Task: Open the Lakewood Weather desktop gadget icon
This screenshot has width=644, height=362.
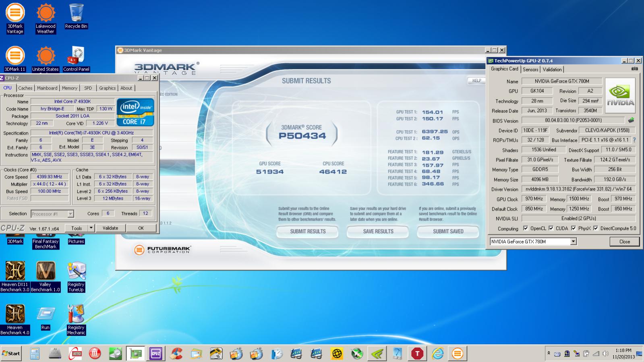Action: pyautogui.click(x=46, y=18)
